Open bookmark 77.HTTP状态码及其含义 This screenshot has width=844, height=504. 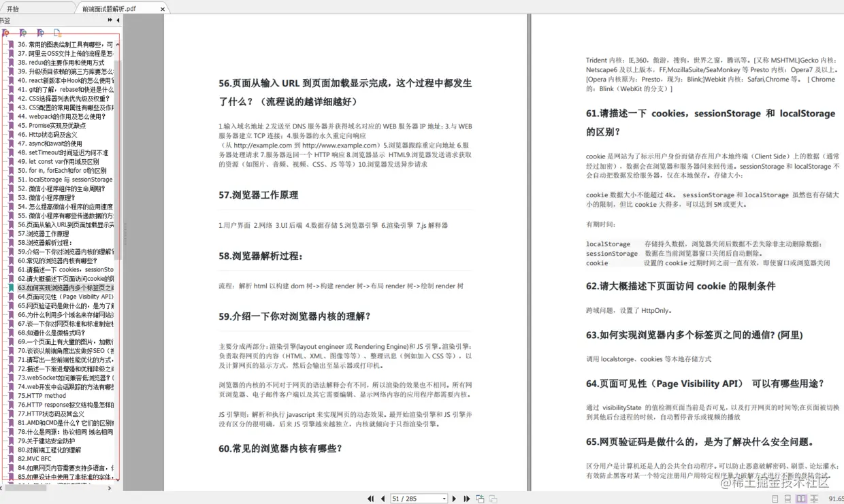point(51,414)
